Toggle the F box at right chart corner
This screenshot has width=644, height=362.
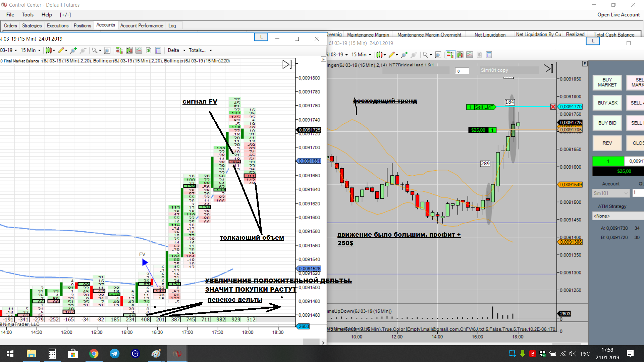(x=585, y=63)
